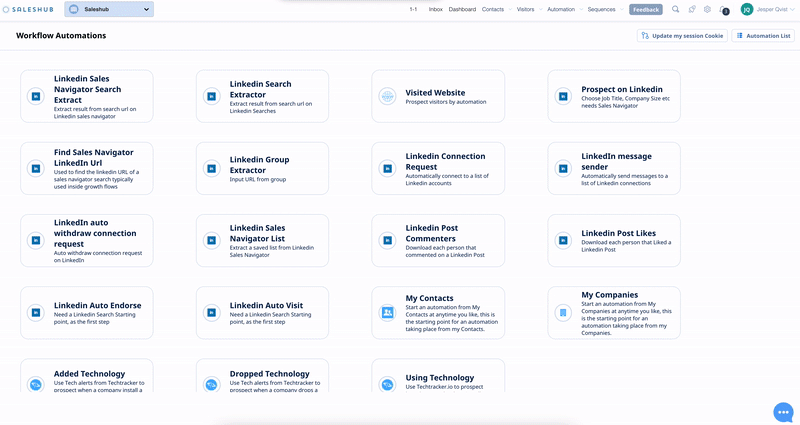Image resolution: width=800 pixels, height=425 pixels.
Task: Click the Linkedin Post Commenters icon
Action: tap(387, 240)
